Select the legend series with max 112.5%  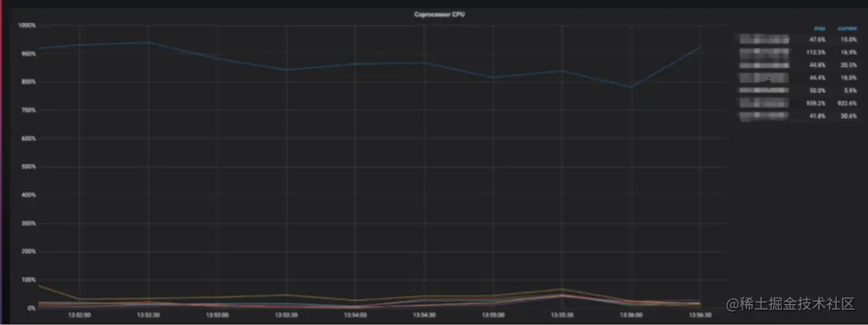[x=764, y=52]
